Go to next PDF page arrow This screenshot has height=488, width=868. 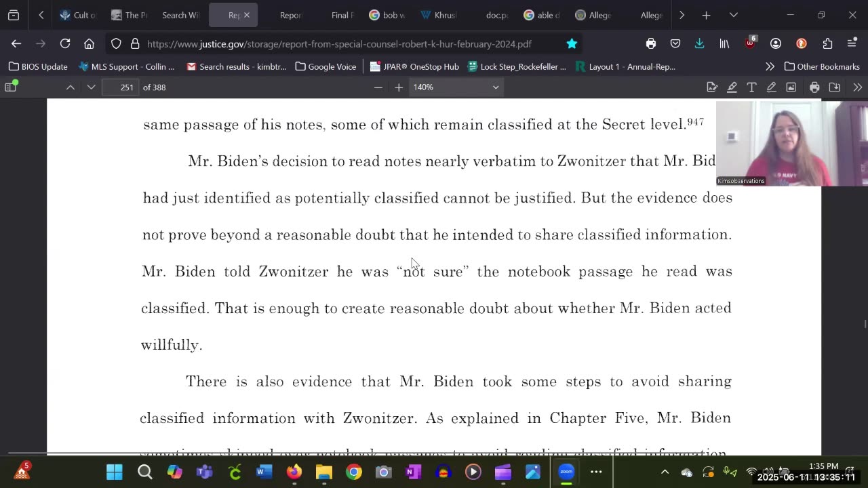tap(91, 87)
